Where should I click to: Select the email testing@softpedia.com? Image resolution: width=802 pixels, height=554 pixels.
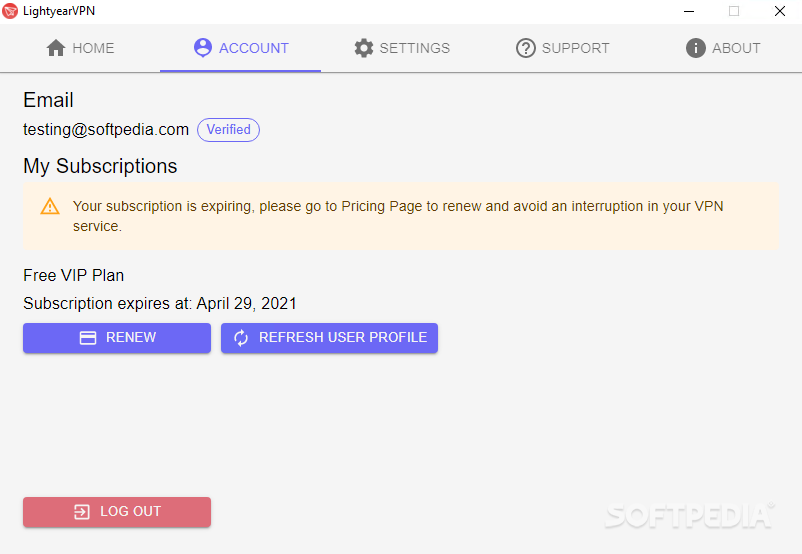click(106, 129)
